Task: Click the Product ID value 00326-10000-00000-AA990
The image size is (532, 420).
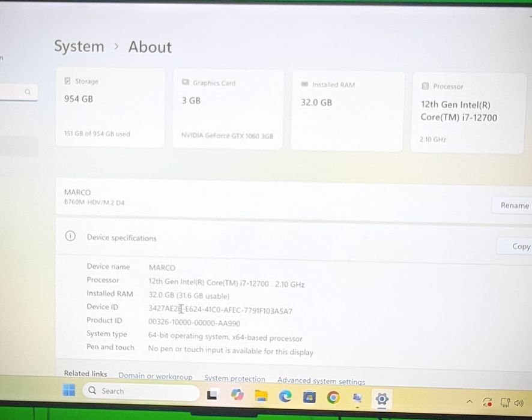Action: pos(194,322)
